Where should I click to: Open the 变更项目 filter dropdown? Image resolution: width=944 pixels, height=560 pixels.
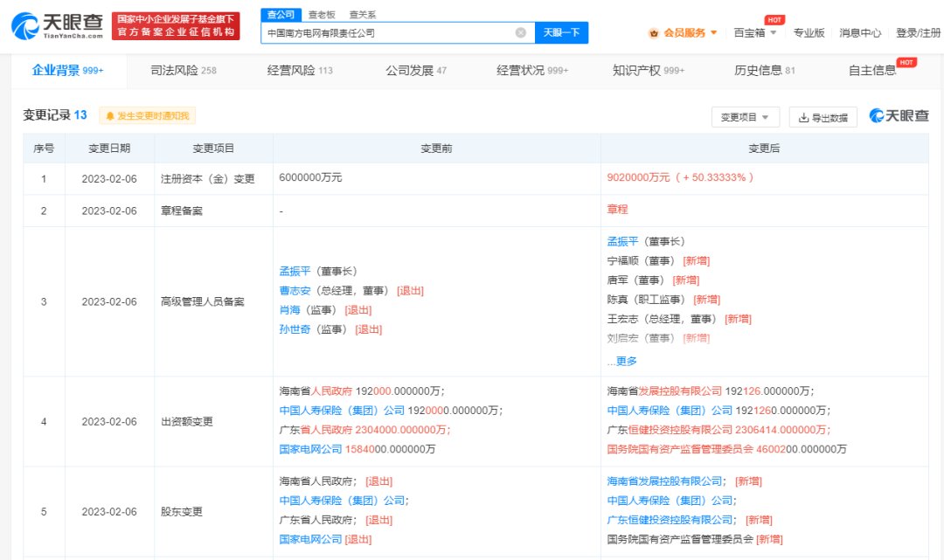click(x=746, y=117)
